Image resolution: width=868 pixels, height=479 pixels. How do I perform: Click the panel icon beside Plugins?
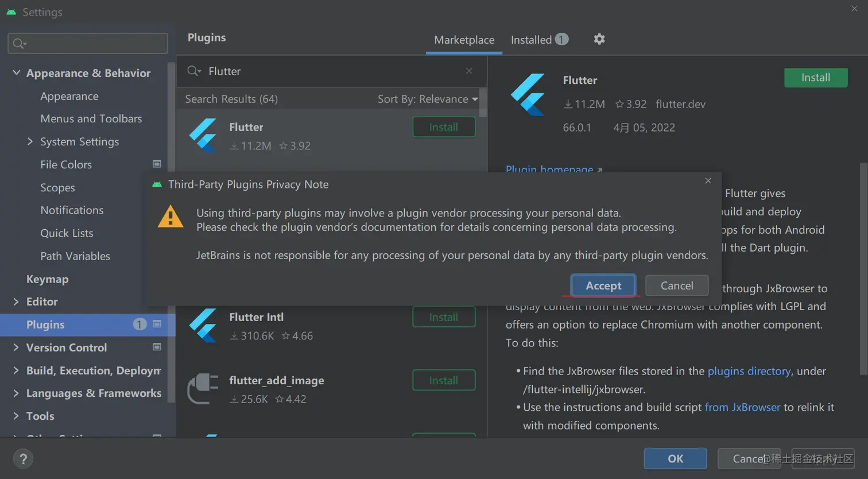(x=157, y=325)
